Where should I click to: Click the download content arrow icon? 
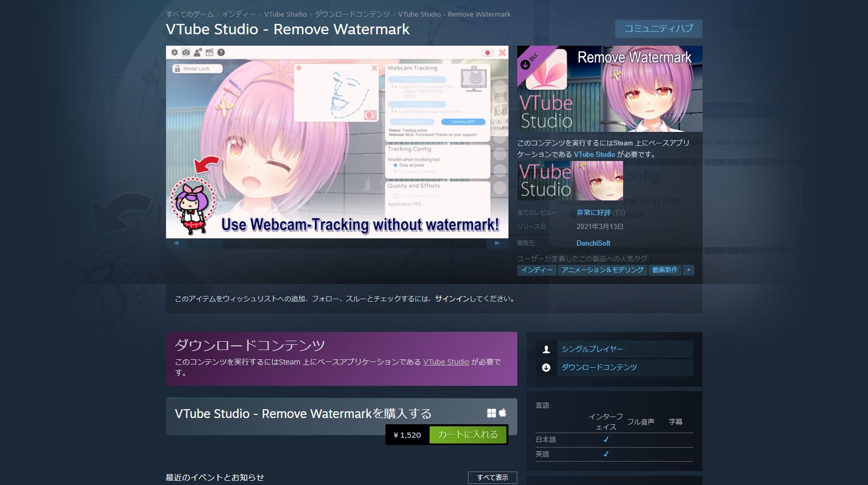[x=546, y=368]
